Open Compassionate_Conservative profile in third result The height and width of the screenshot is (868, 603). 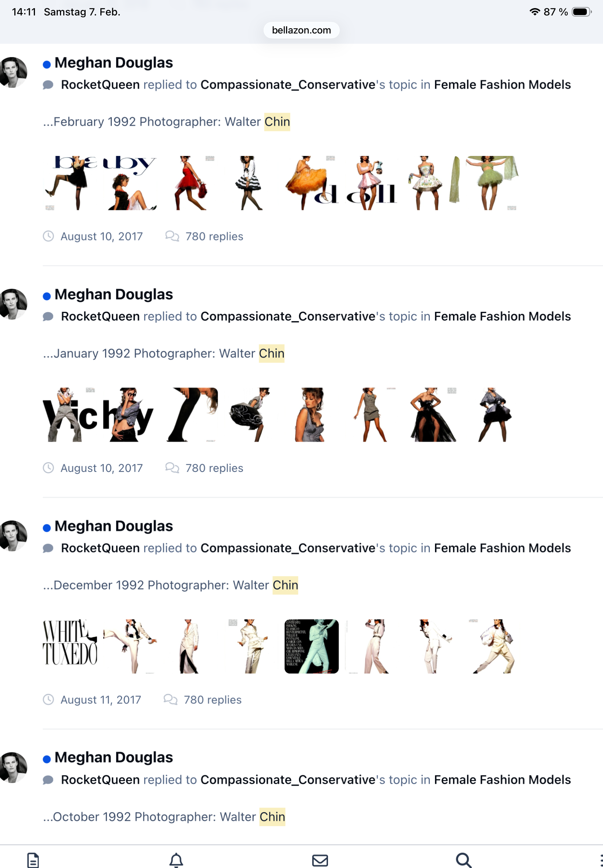288,548
